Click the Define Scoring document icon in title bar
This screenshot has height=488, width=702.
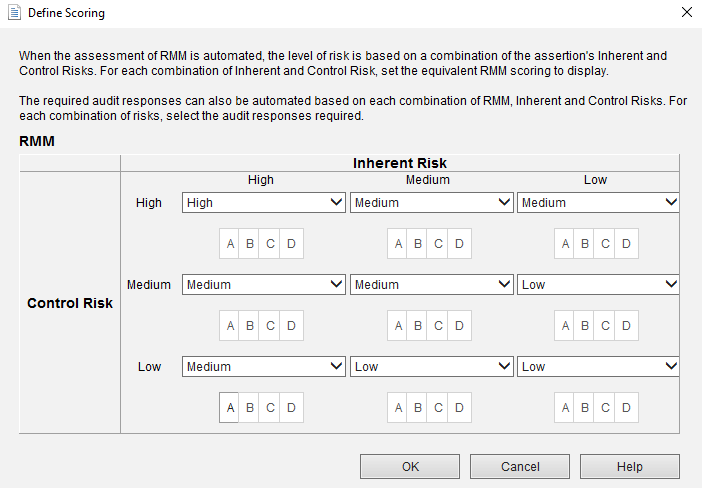pyautogui.click(x=14, y=13)
